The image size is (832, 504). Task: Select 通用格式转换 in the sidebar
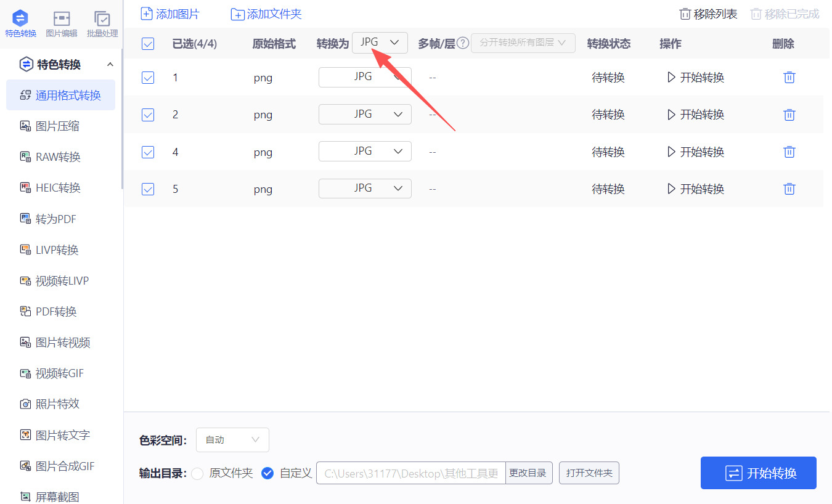point(60,95)
